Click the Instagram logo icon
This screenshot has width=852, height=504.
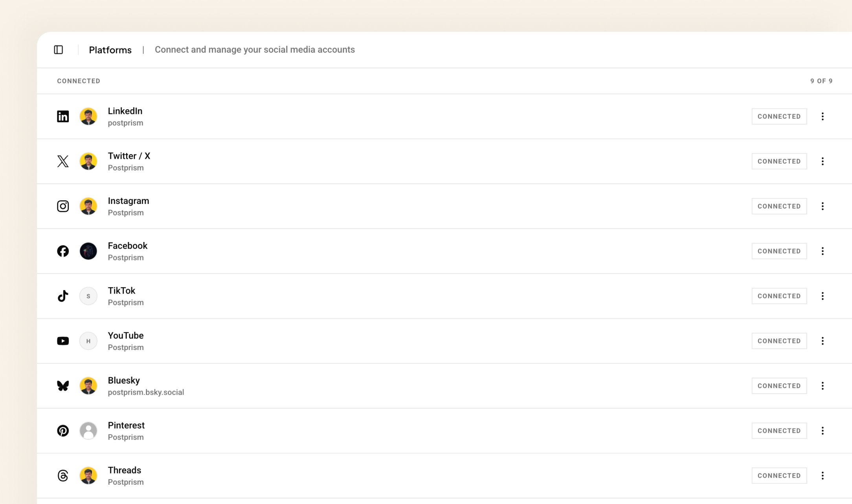click(63, 206)
